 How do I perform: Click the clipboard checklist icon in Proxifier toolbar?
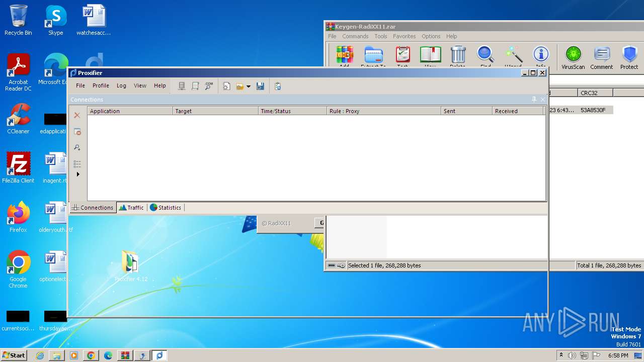[278, 86]
